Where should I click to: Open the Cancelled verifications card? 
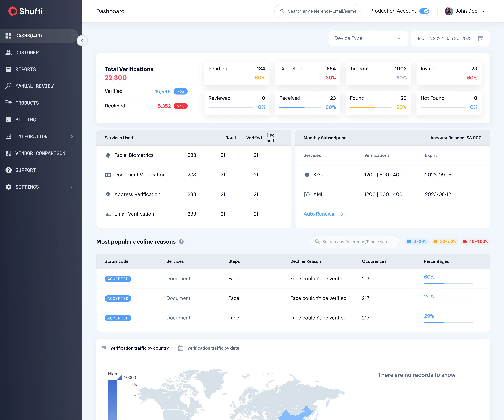coord(307,73)
